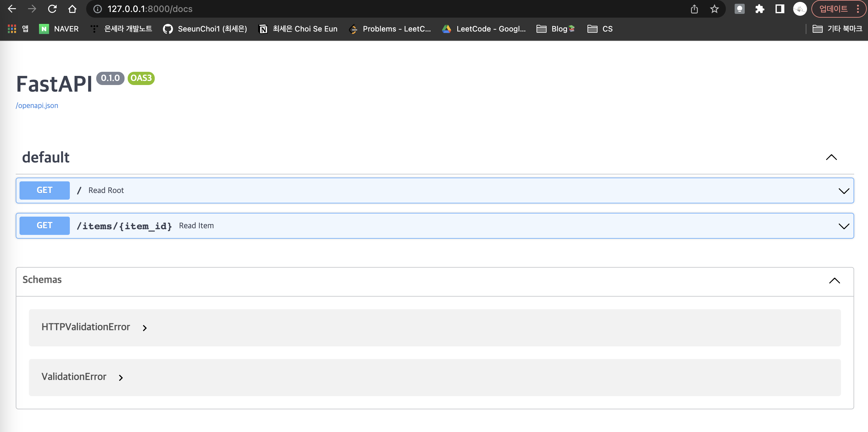Go to browser home page

pyautogui.click(x=72, y=9)
